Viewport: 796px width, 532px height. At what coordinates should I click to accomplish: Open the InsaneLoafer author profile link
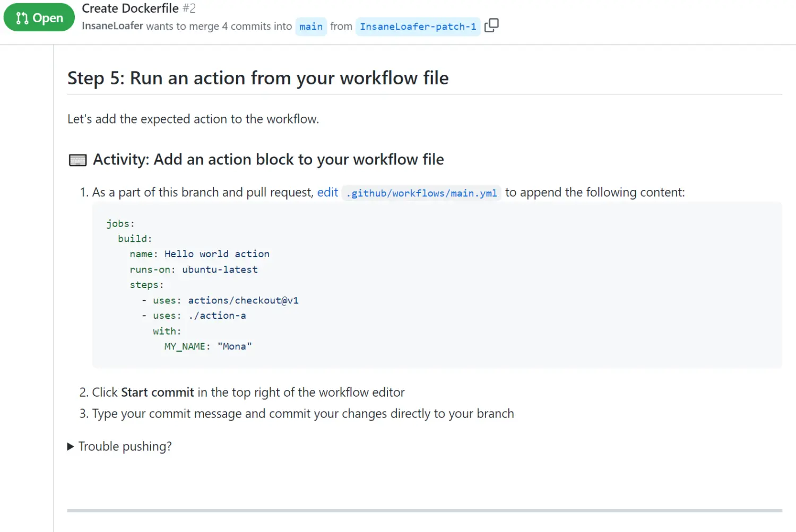[x=113, y=26]
